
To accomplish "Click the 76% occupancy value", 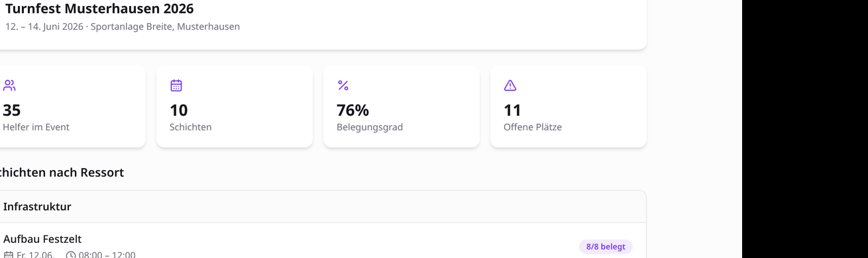I will click(353, 110).
